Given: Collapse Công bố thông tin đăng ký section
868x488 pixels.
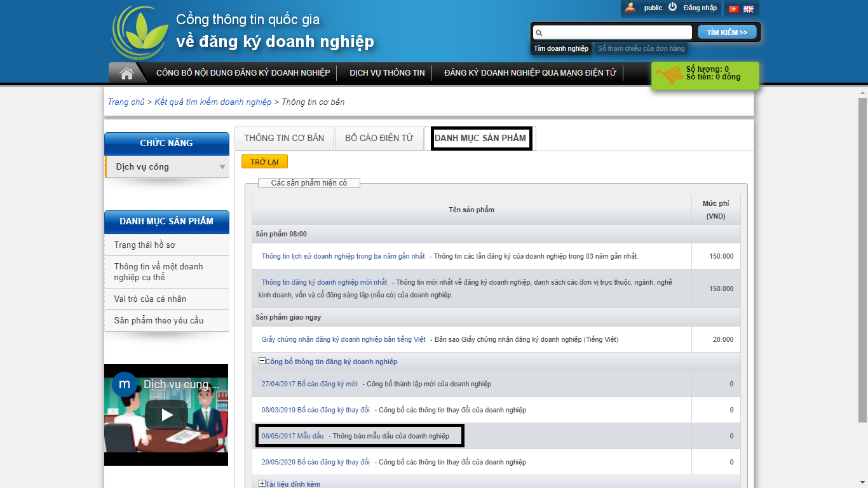Looking at the screenshot, I should coord(262,361).
